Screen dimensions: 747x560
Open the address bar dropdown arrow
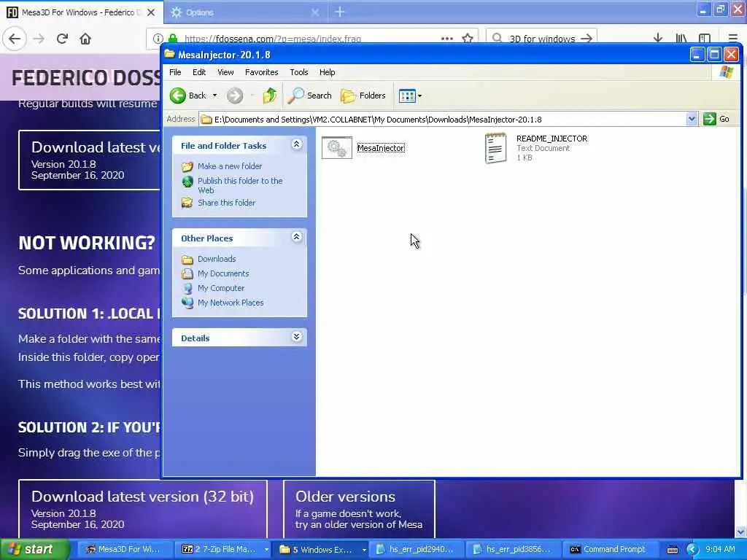(x=692, y=119)
